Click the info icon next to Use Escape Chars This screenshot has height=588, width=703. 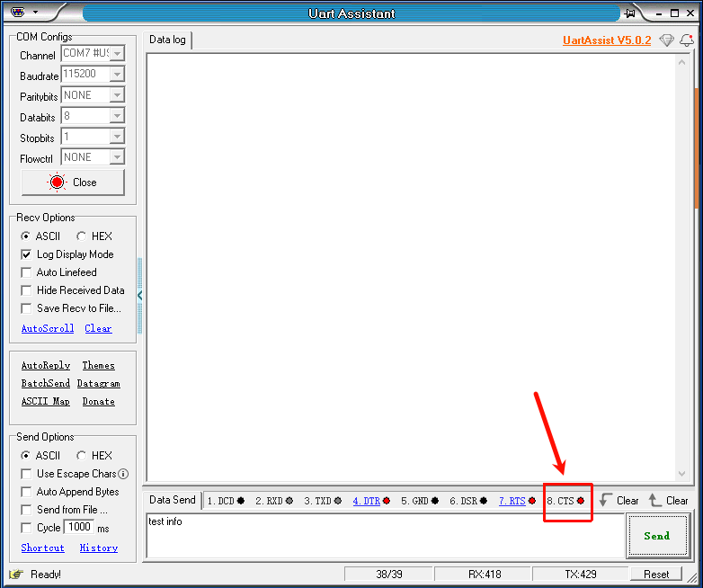pyautogui.click(x=123, y=474)
